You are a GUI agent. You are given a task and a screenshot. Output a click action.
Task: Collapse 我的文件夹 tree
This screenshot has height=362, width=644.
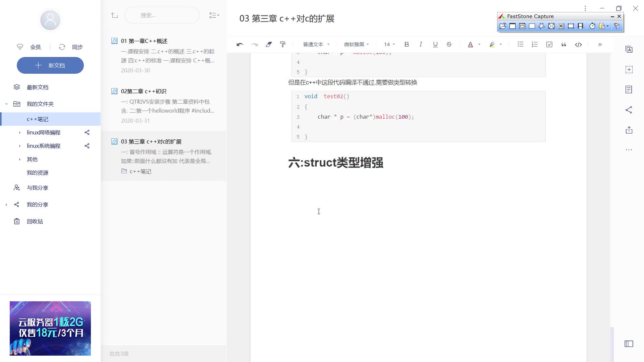pyautogui.click(x=6, y=104)
